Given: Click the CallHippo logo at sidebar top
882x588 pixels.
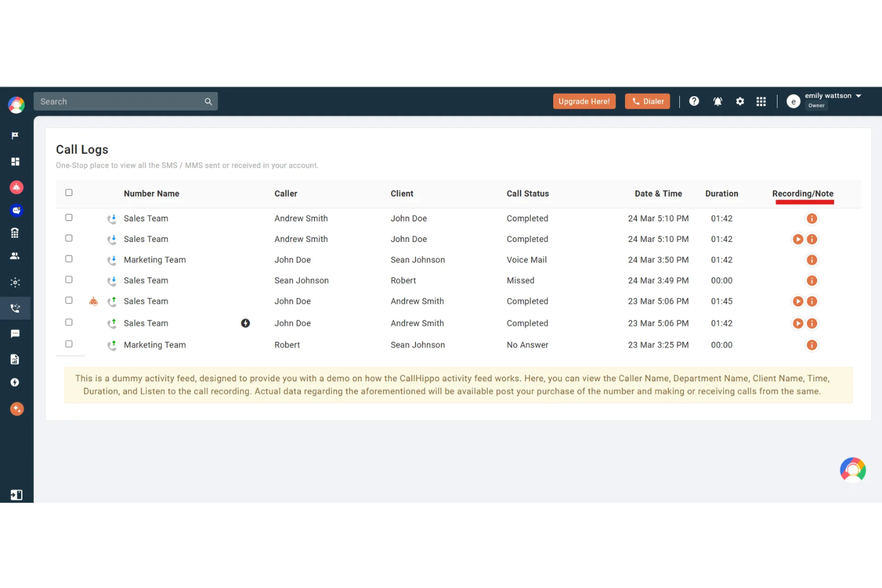Looking at the screenshot, I should click(16, 104).
